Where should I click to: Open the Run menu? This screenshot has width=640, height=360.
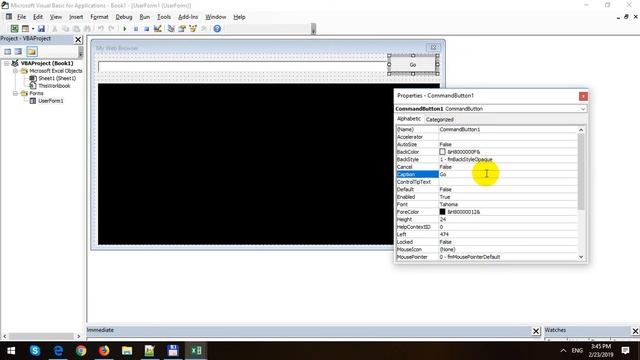pyautogui.click(x=144, y=17)
